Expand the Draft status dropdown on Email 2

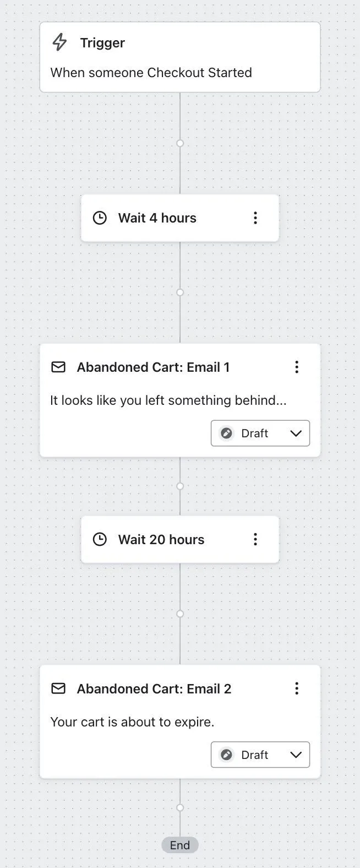tap(296, 755)
